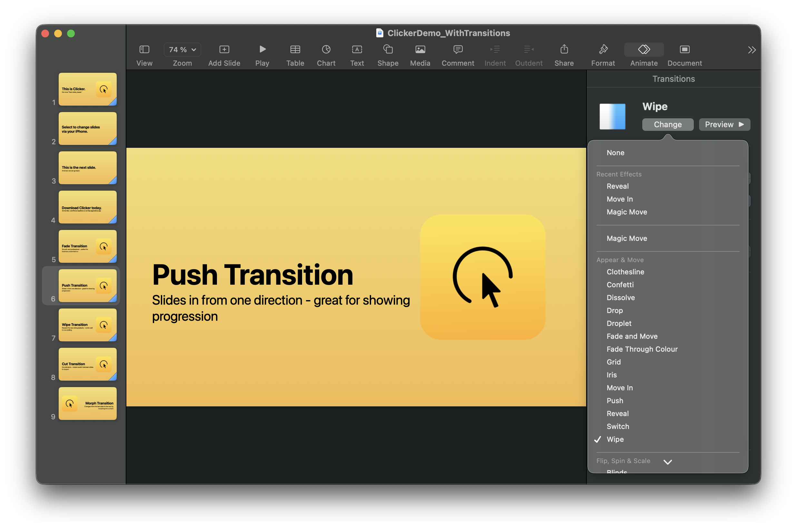Share the presentation

coord(564,54)
